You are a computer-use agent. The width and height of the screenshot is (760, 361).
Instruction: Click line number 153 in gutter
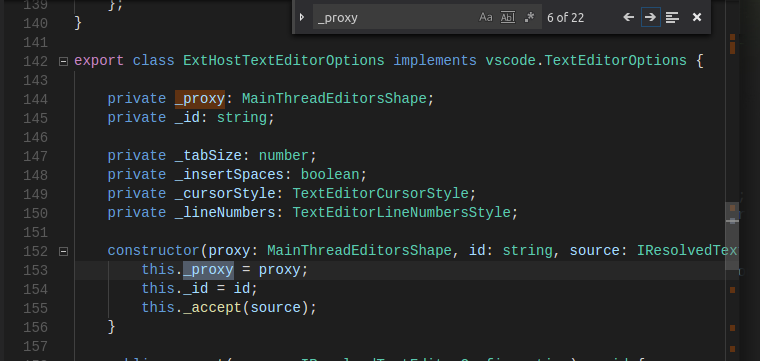(36, 270)
